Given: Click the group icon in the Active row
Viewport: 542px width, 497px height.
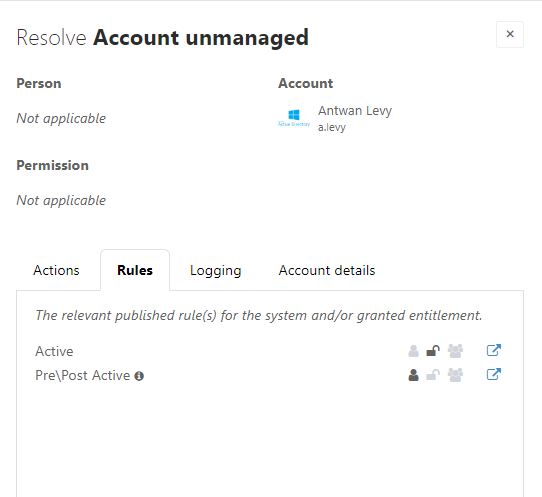Looking at the screenshot, I should coord(455,351).
